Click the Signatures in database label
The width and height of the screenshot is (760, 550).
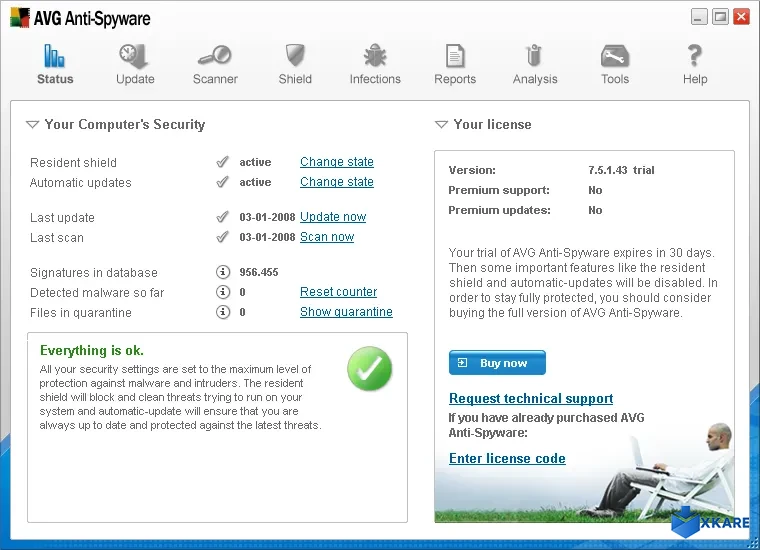click(x=94, y=273)
